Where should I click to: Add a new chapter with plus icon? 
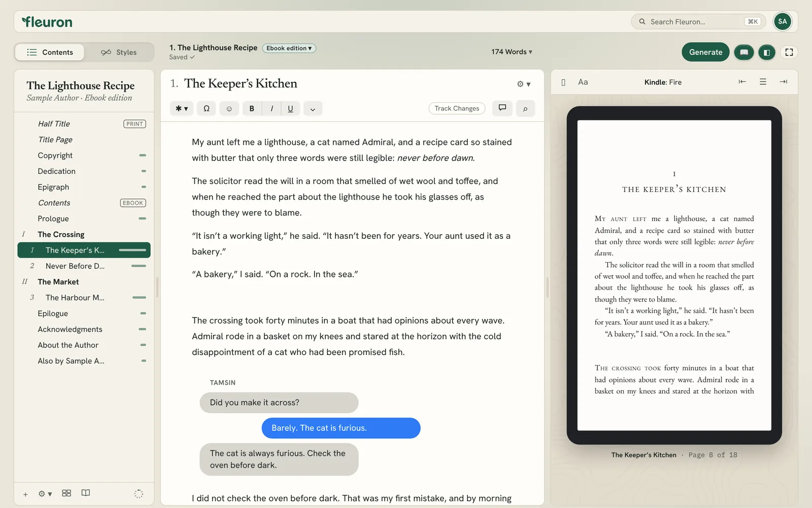tap(25, 494)
